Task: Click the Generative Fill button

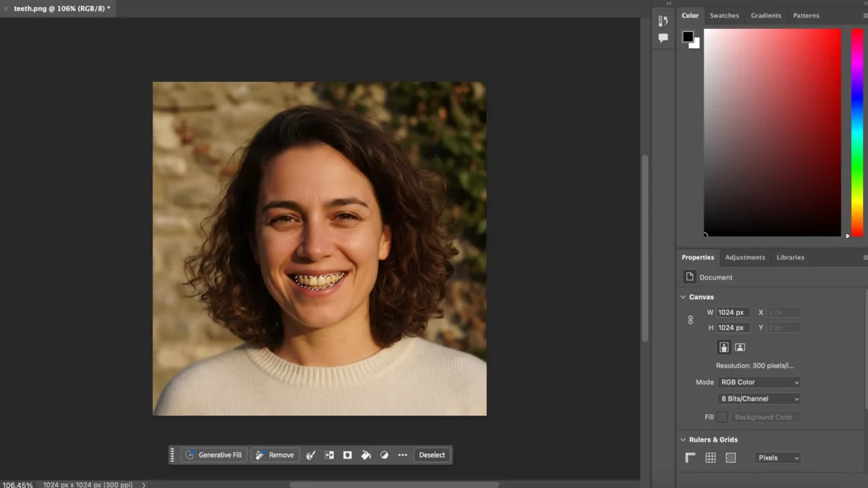Action: [213, 455]
